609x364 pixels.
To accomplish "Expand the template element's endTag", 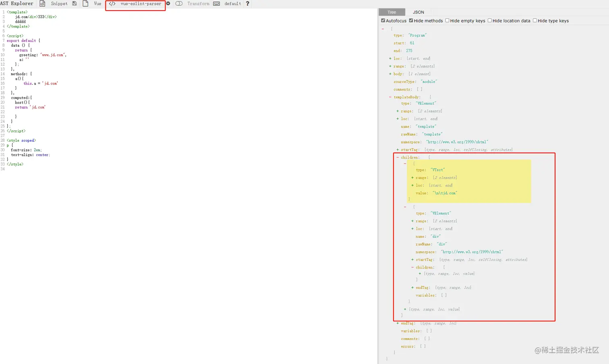I will (398, 323).
